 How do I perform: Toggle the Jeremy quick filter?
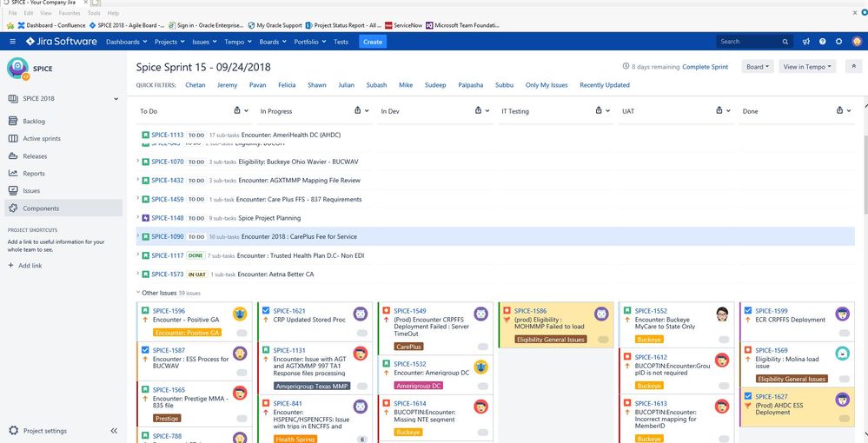point(227,85)
